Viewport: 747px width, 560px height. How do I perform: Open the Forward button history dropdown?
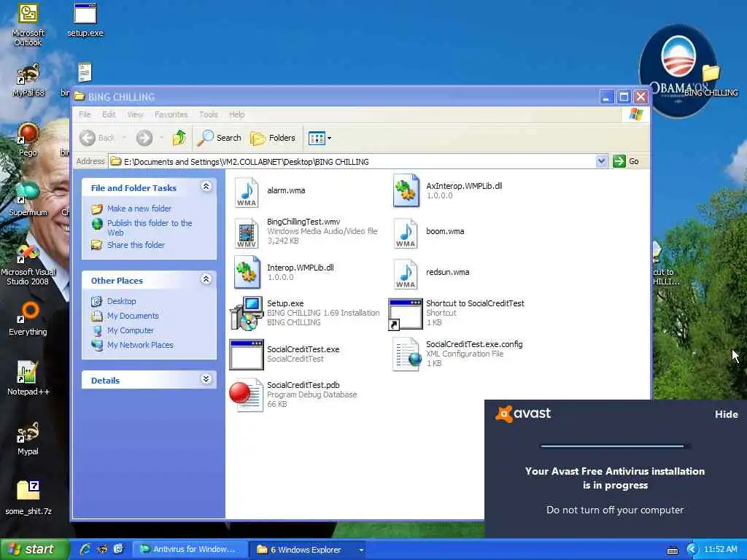(161, 138)
